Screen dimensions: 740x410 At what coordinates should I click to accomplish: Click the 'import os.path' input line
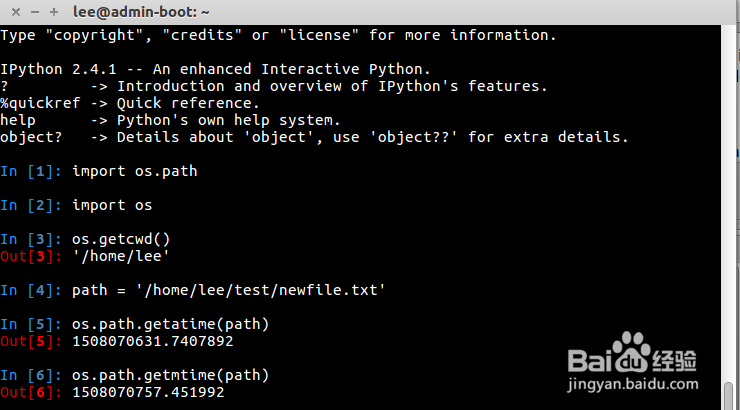(135, 171)
